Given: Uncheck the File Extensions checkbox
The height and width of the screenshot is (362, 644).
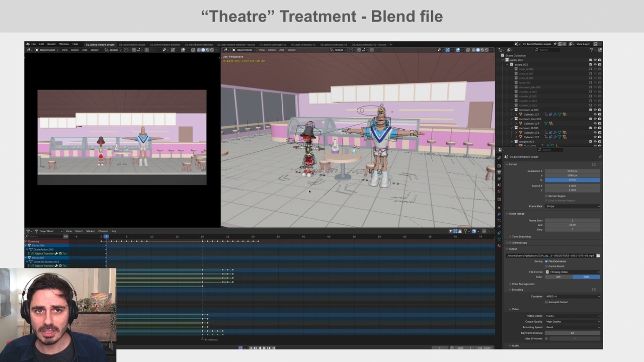Looking at the screenshot, I should (546, 261).
